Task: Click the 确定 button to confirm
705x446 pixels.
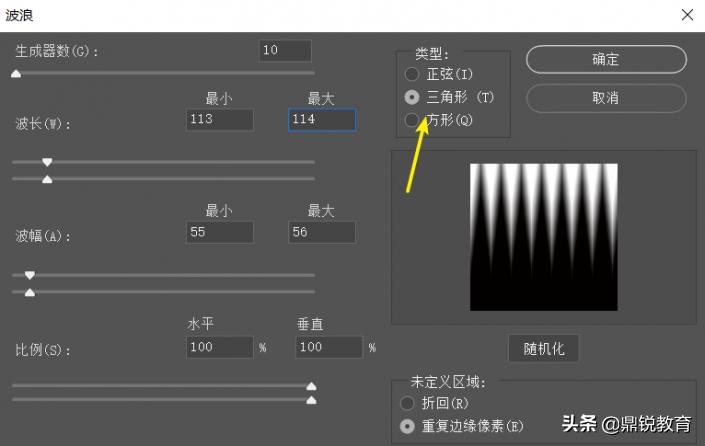Action: pyautogui.click(x=606, y=59)
